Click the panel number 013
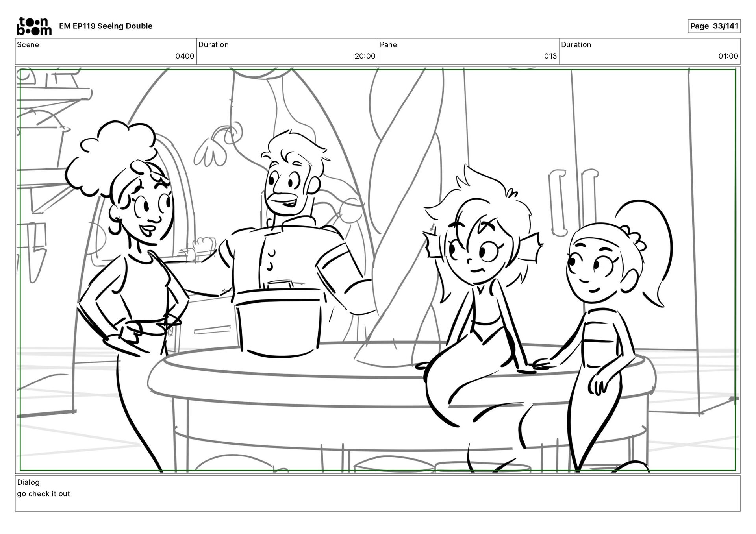The width and height of the screenshot is (756, 534). point(550,56)
